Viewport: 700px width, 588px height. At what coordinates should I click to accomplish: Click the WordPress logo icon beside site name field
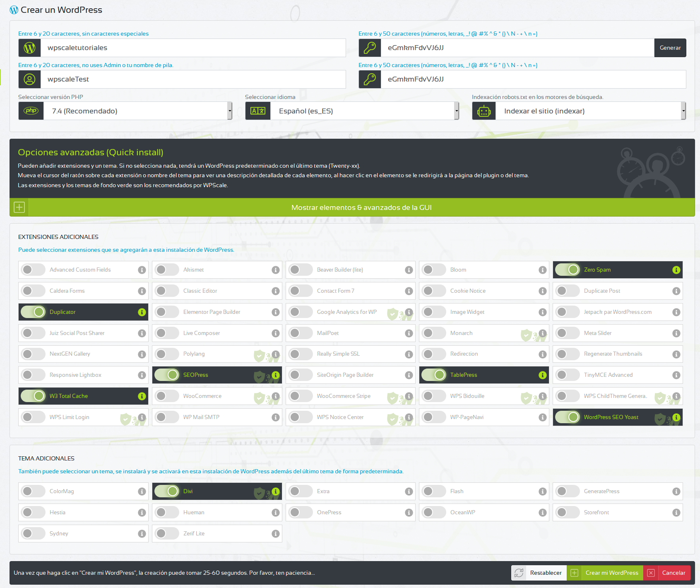(x=29, y=48)
